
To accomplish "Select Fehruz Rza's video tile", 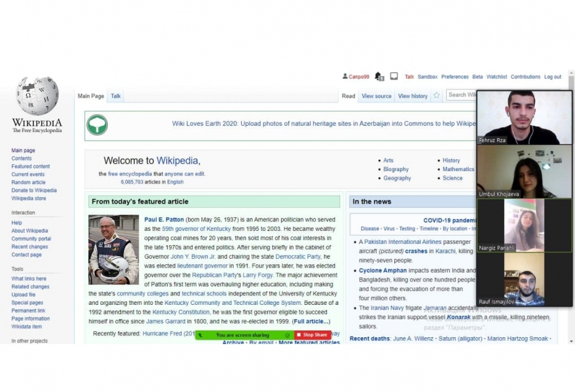I will click(x=524, y=118).
